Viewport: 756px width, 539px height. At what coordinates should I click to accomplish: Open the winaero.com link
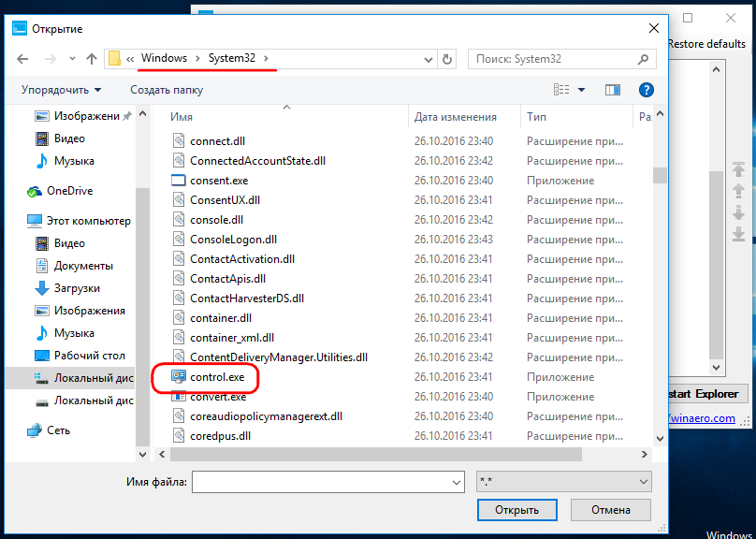pos(702,418)
